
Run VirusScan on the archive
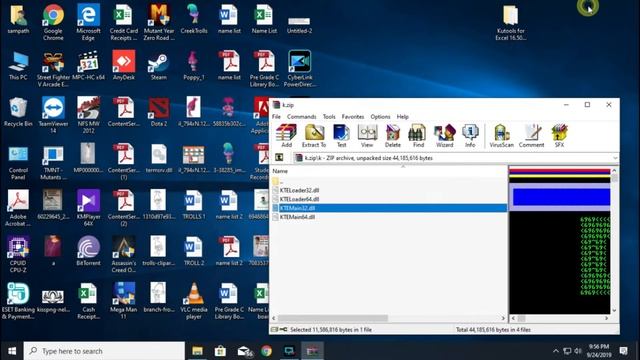click(501, 136)
